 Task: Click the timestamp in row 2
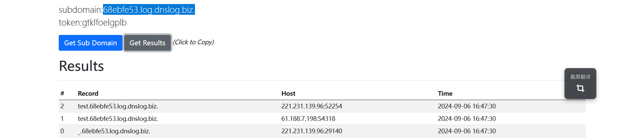click(467, 106)
